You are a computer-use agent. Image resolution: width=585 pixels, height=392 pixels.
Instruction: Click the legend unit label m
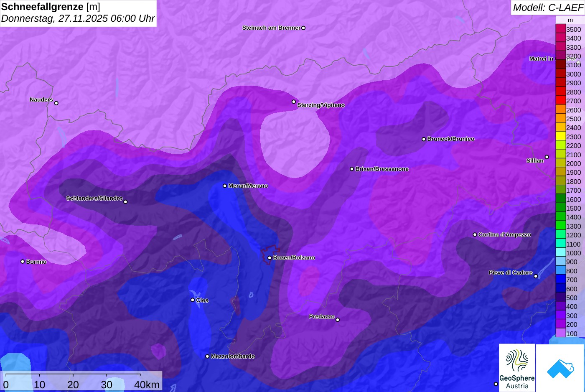[x=570, y=20]
